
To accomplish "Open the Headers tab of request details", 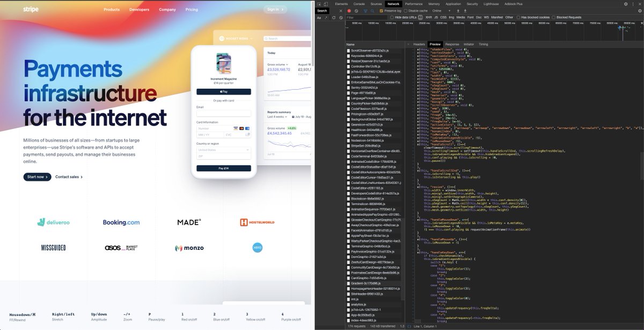I will (419, 44).
